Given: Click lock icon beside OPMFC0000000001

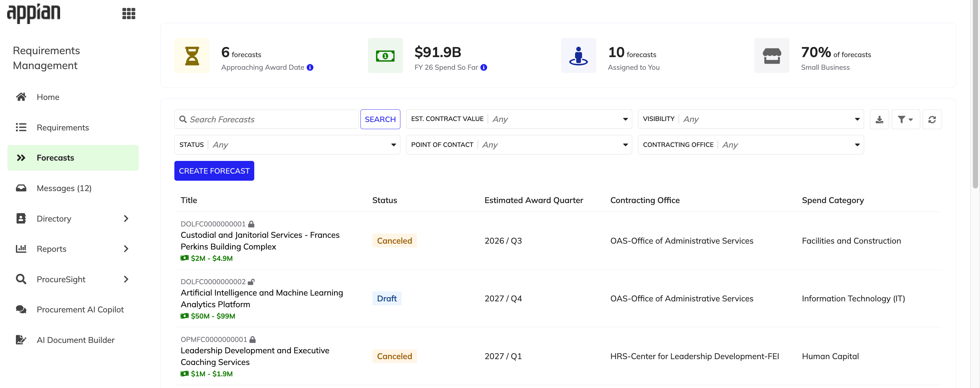Looking at the screenshot, I should click(253, 339).
